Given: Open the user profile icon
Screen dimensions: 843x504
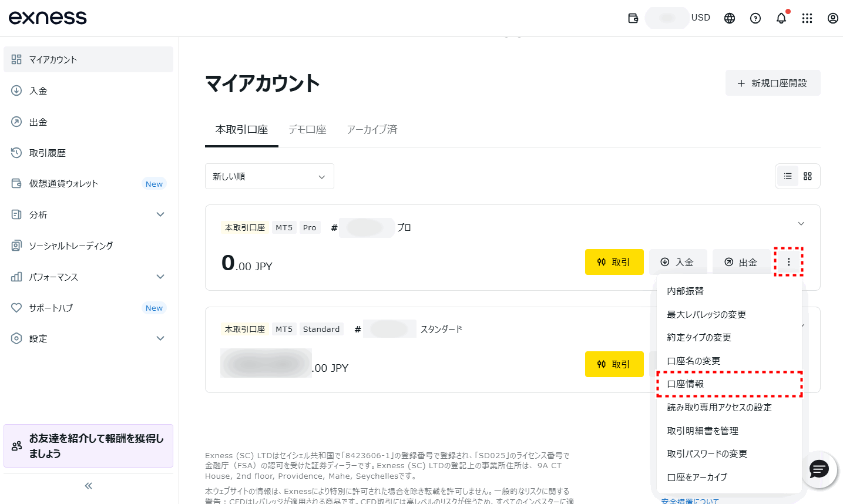Looking at the screenshot, I should (833, 18).
